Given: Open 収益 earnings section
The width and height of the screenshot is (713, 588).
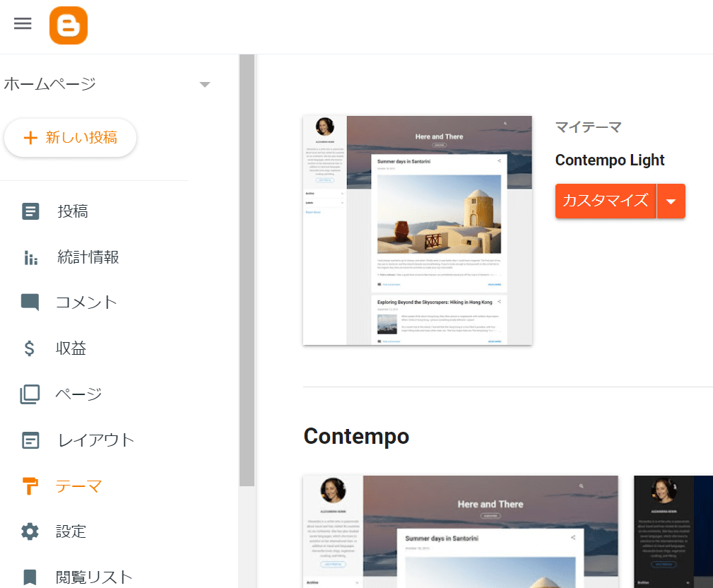Looking at the screenshot, I should click(x=71, y=348).
